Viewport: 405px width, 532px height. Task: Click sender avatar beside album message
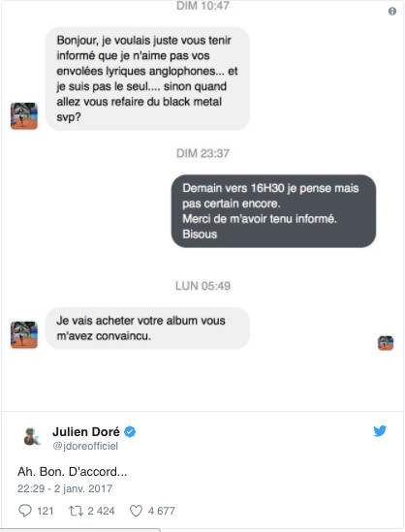click(24, 335)
